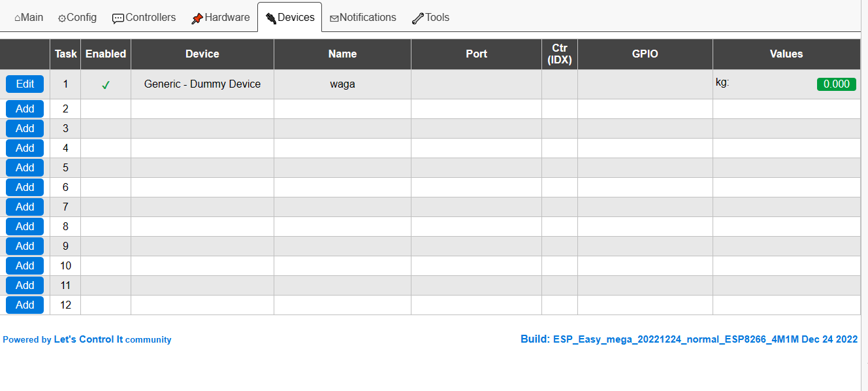Add a device to task 2
The image size is (868, 391).
pos(25,109)
